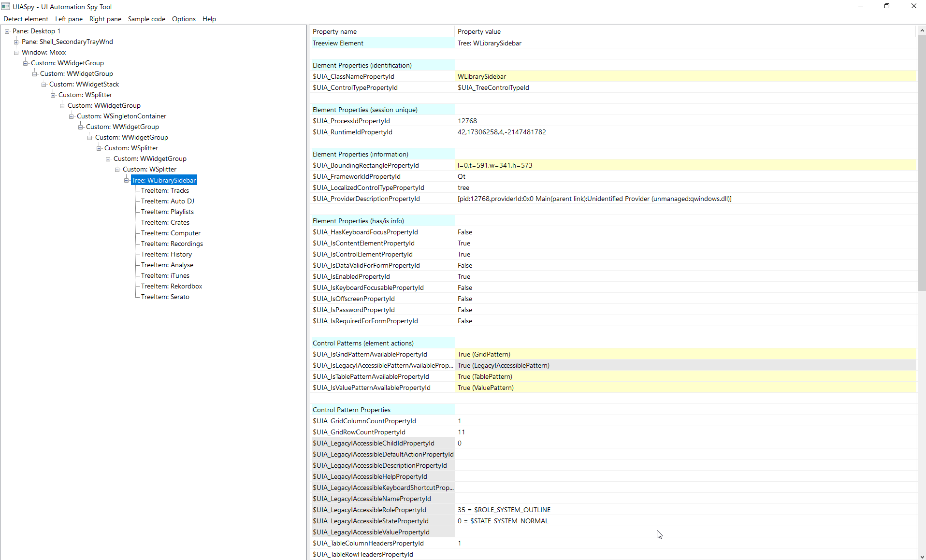926x560 pixels.
Task: Open the Detect element menu
Action: pyautogui.click(x=26, y=19)
